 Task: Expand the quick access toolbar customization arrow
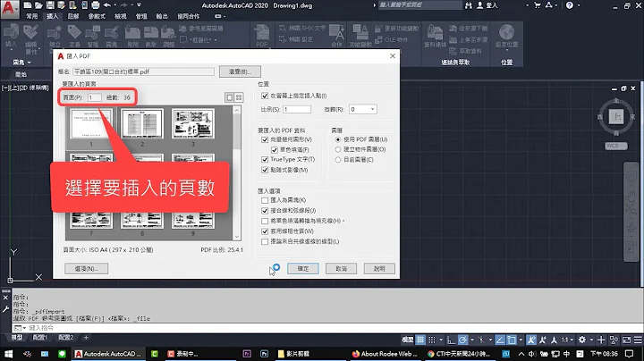point(140,5)
